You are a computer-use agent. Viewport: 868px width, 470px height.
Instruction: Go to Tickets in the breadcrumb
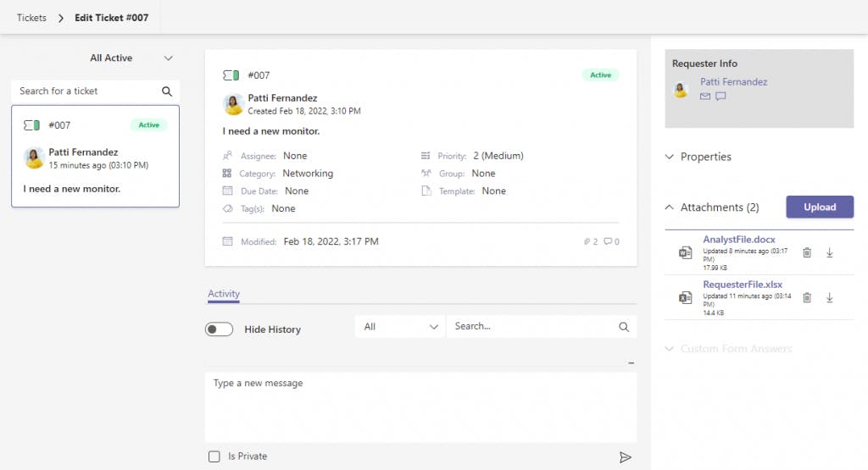pos(31,18)
